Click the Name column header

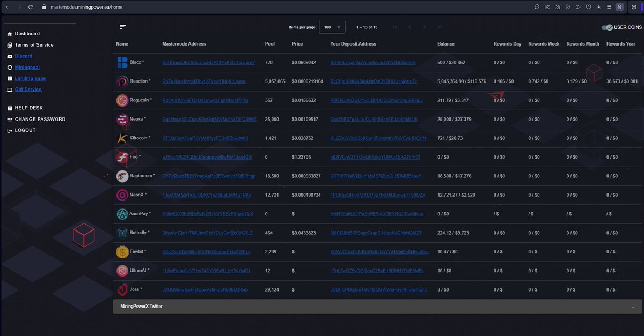tap(122, 44)
